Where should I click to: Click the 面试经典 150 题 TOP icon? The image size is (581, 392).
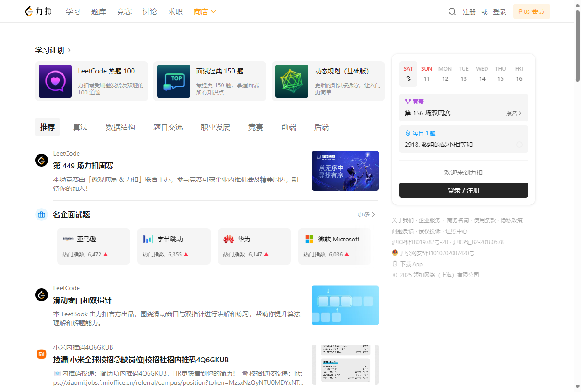tap(174, 81)
